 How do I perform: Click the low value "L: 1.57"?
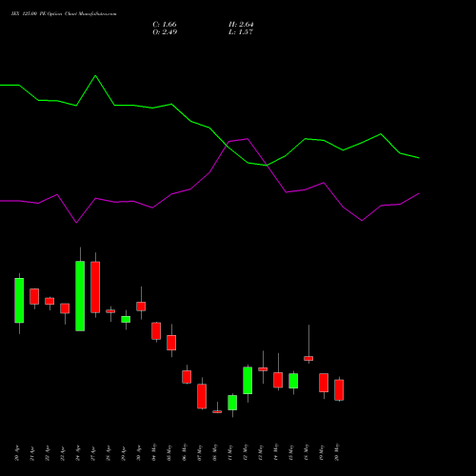pyautogui.click(x=241, y=32)
